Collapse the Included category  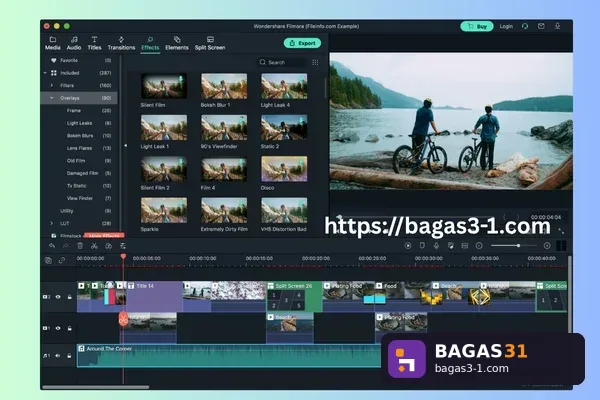click(x=45, y=73)
